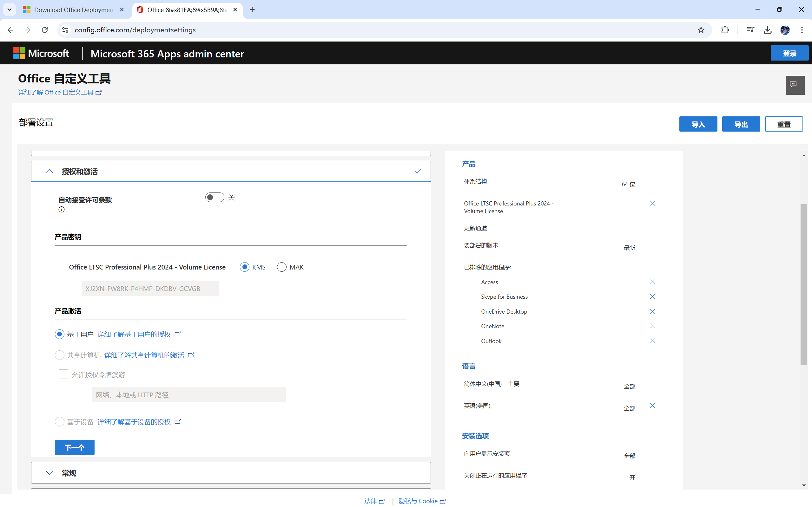Expand the 常规 section
812x507 pixels.
(x=231, y=473)
